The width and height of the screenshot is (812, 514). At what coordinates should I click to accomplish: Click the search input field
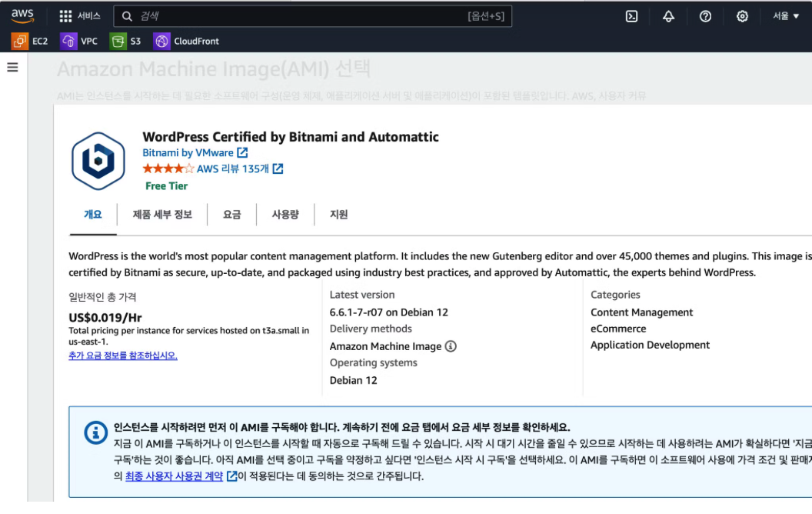[313, 17]
